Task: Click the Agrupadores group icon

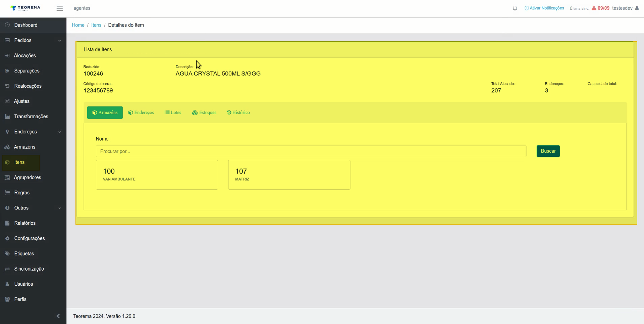Action: [7, 177]
